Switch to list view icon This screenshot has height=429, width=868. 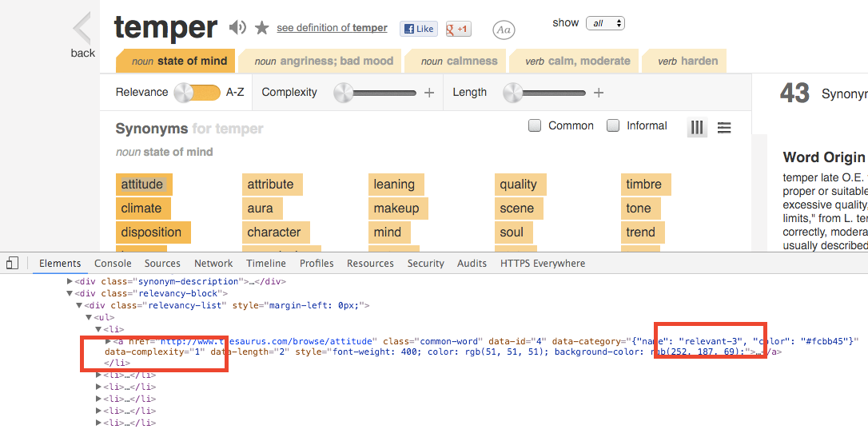coord(724,128)
